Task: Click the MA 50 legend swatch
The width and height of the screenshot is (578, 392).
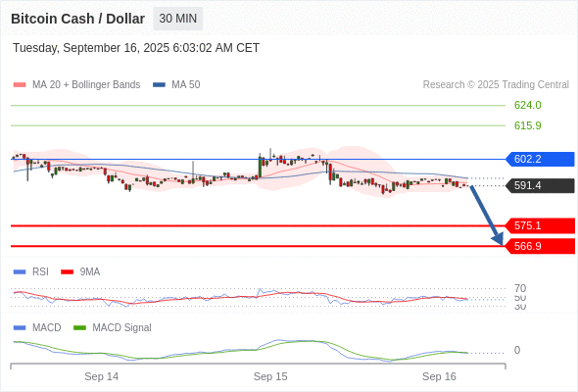Action: tap(159, 85)
